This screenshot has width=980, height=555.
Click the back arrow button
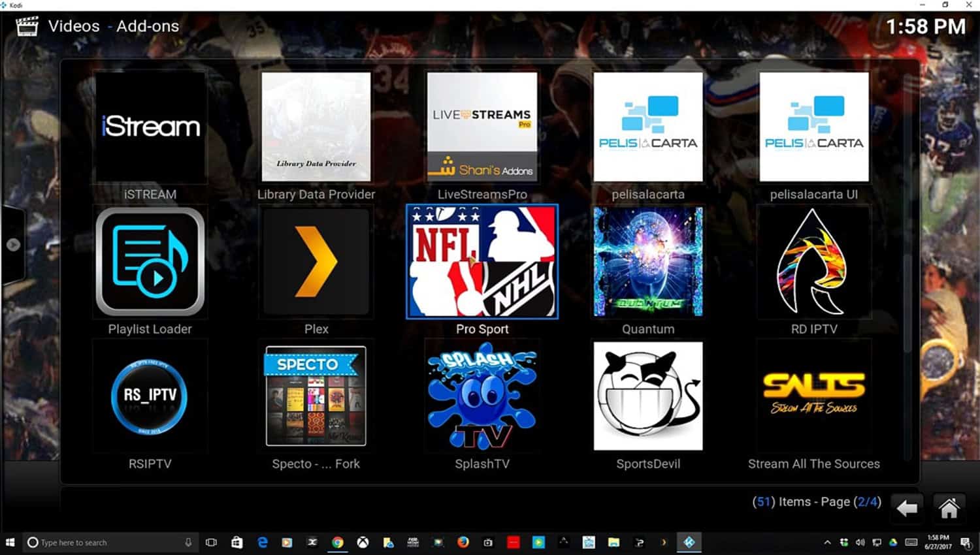pyautogui.click(x=907, y=507)
